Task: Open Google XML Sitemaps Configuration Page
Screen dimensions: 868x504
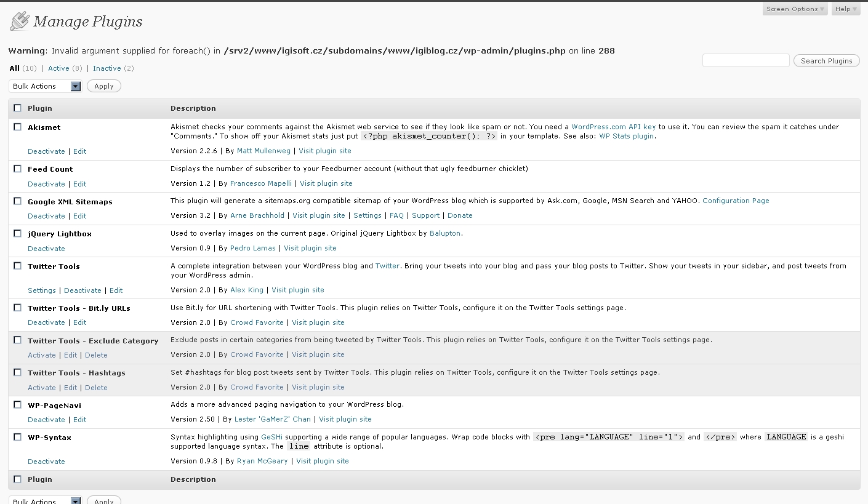Action: (x=736, y=201)
